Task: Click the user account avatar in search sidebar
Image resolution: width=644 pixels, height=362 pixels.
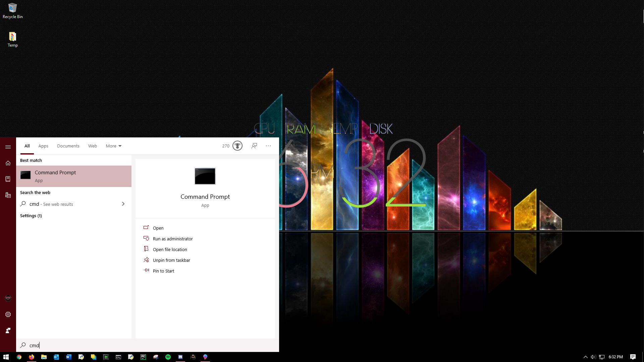Action: coord(8,298)
